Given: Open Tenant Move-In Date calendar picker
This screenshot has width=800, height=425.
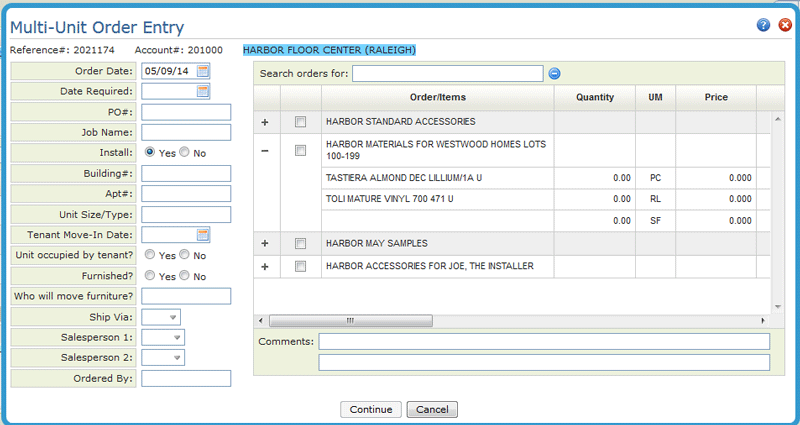Looking at the screenshot, I should 203,235.
